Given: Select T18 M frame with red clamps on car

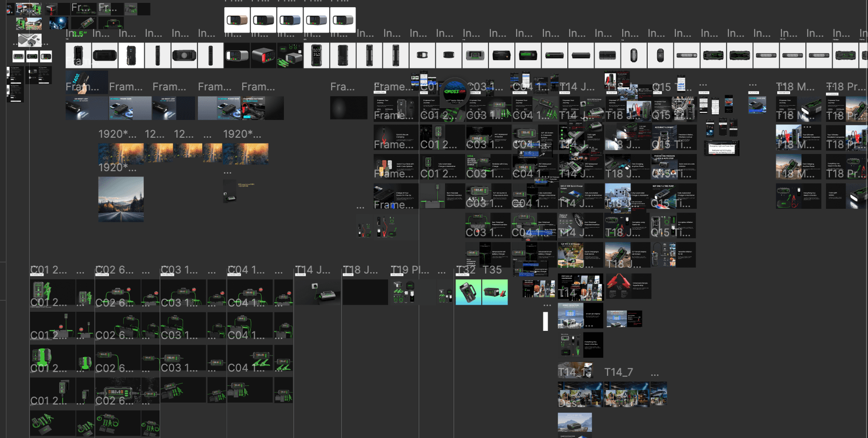Looking at the screenshot, I should pyautogui.click(x=798, y=137).
